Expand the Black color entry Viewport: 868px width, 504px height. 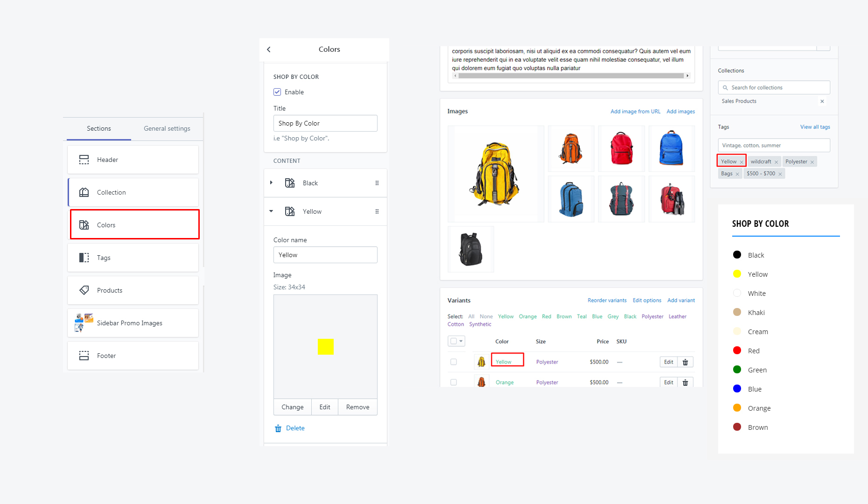point(272,182)
